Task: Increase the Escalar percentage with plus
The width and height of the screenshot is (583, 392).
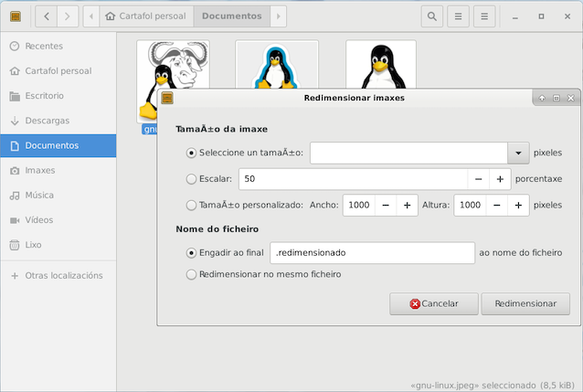Action: click(500, 179)
